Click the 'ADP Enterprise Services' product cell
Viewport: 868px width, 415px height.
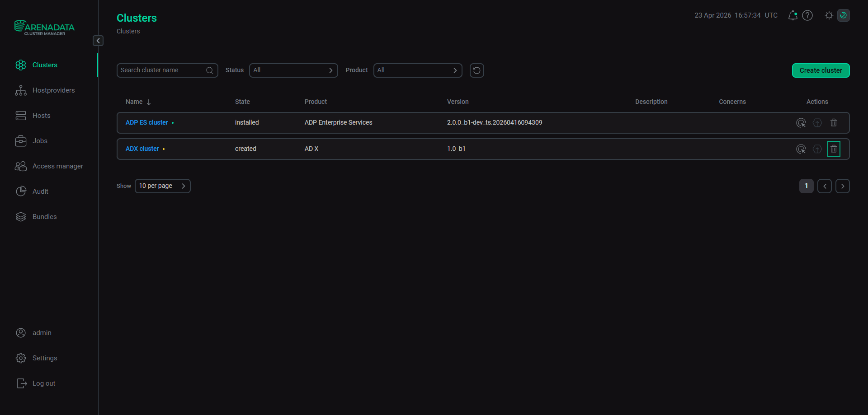pos(339,123)
